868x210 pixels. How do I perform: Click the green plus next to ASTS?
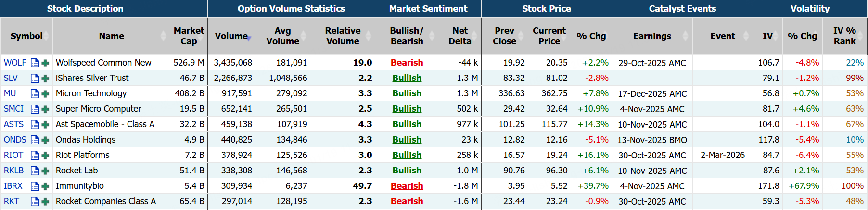coord(45,124)
